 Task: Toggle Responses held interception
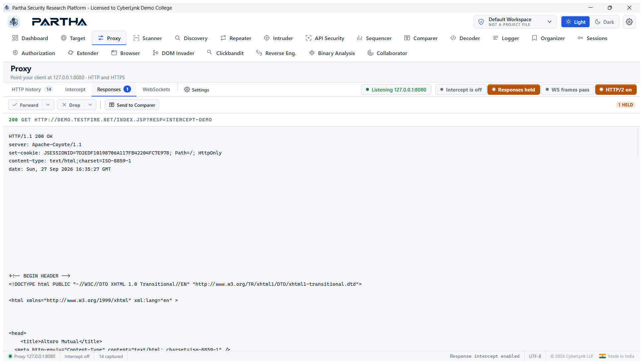tap(514, 90)
